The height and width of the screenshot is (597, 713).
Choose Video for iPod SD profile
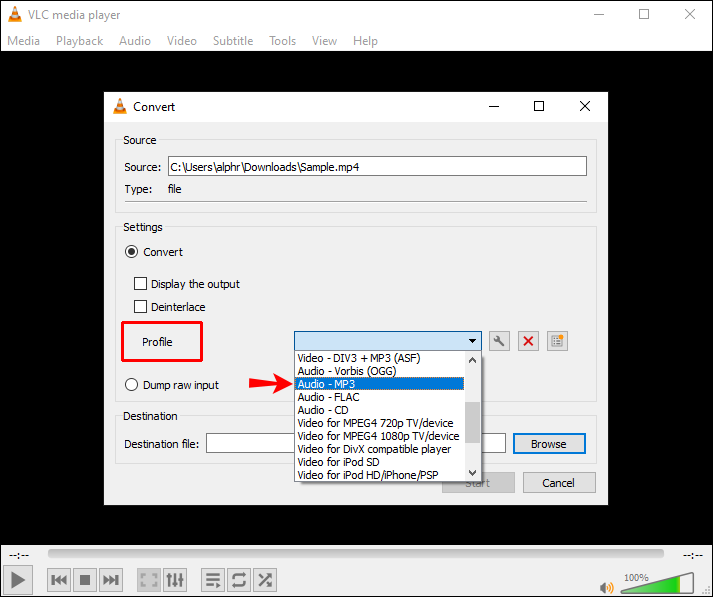[x=380, y=462]
